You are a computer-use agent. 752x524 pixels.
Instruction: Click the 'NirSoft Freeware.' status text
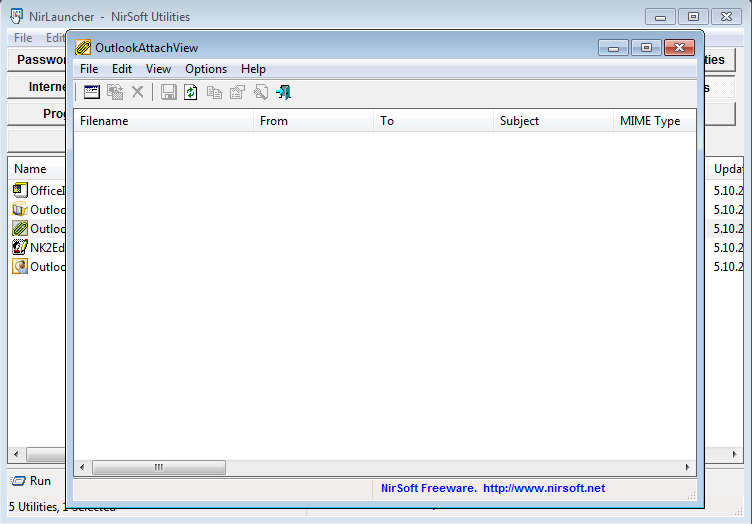pos(429,488)
